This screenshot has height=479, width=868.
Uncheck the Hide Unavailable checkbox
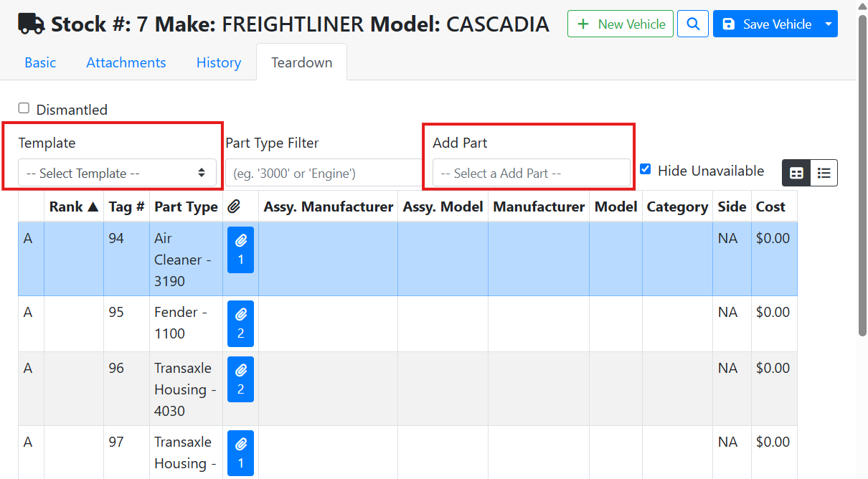[x=645, y=169]
